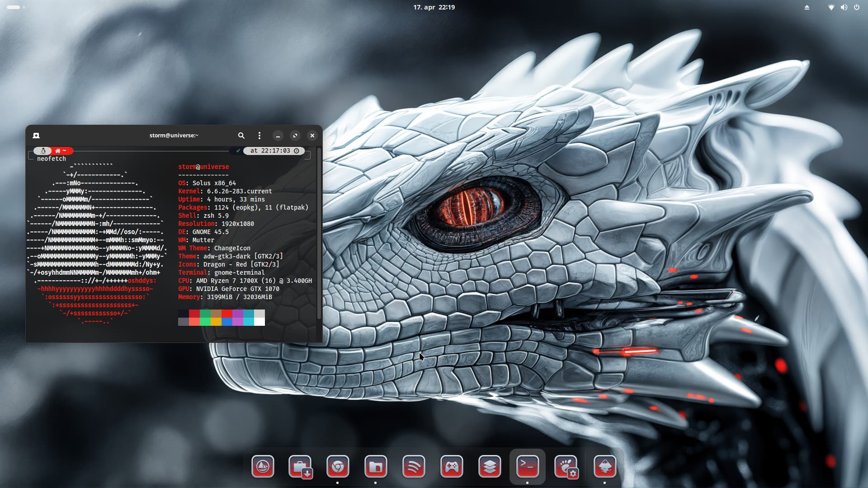Viewport: 868px width, 488px height.
Task: Open a new terminal tab with plus icon
Action: pyautogui.click(x=36, y=136)
